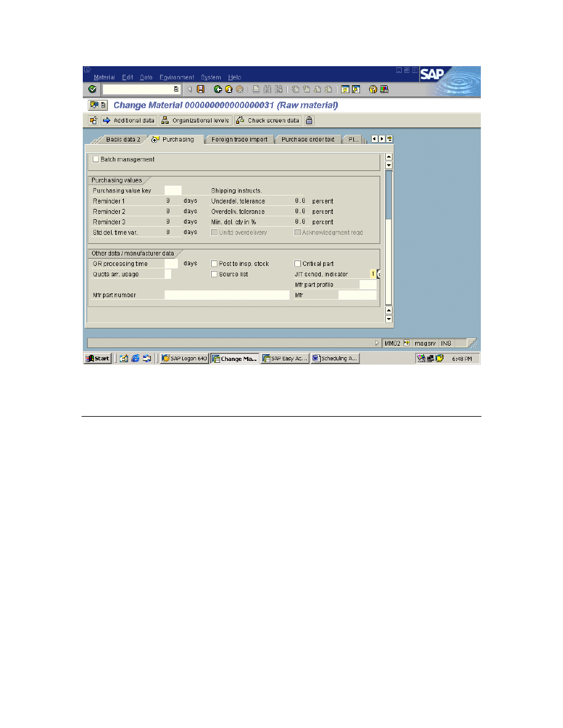Screen dimensions: 563x728
Task: Open the command field history dropdown
Action: [x=177, y=89]
